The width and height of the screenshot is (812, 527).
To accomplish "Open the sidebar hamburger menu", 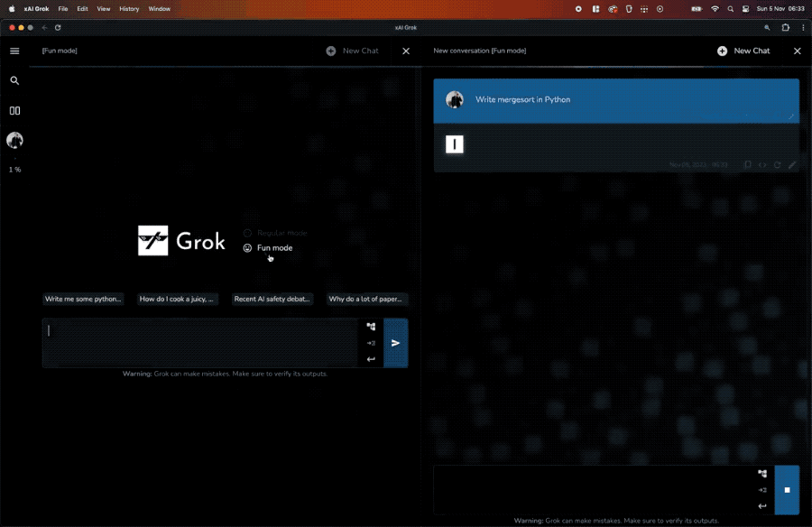I will [x=14, y=51].
